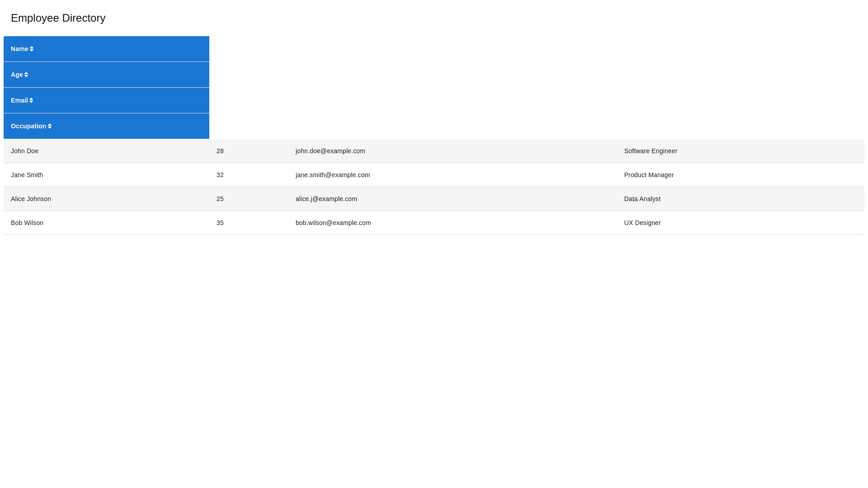Image resolution: width=868 pixels, height=488 pixels.
Task: Sort the table by Age column
Action: [16, 75]
